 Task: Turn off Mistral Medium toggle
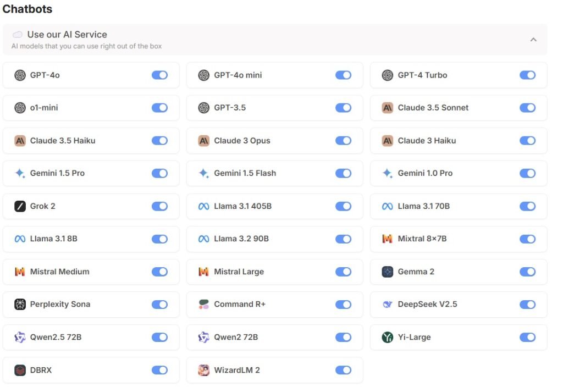point(160,272)
